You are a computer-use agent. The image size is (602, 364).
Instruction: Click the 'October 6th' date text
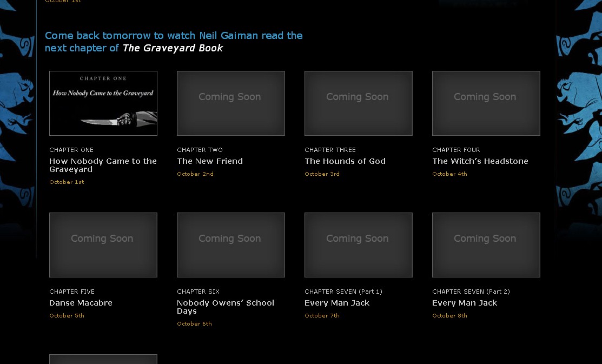pyautogui.click(x=194, y=323)
